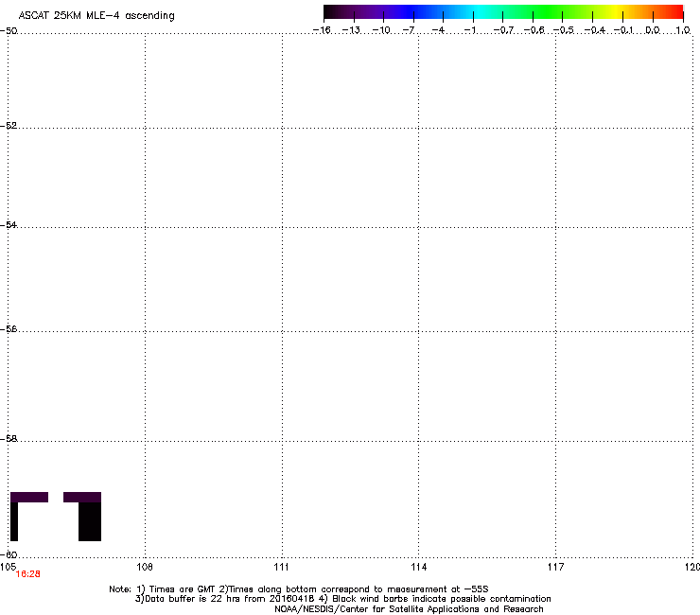
Task: Click the 'Data buffer is 22 hrs' note
Action: pyautogui.click(x=342, y=599)
